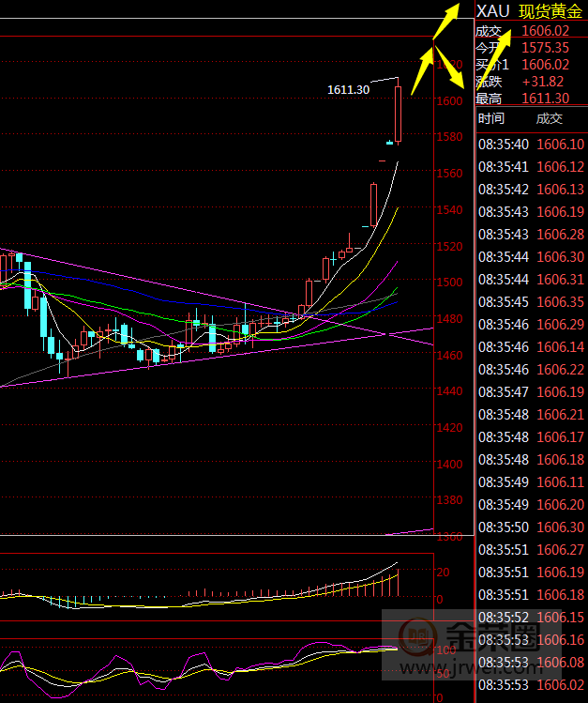The width and height of the screenshot is (588, 703).
Task: Click the yellow arrow beside the tallest candle
Action: pyautogui.click(x=421, y=71)
